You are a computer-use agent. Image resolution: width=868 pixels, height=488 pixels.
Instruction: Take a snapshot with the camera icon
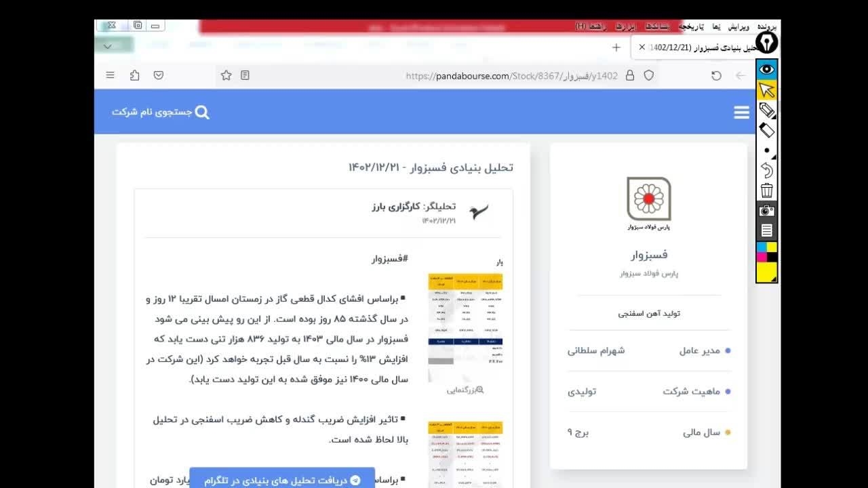(x=767, y=211)
